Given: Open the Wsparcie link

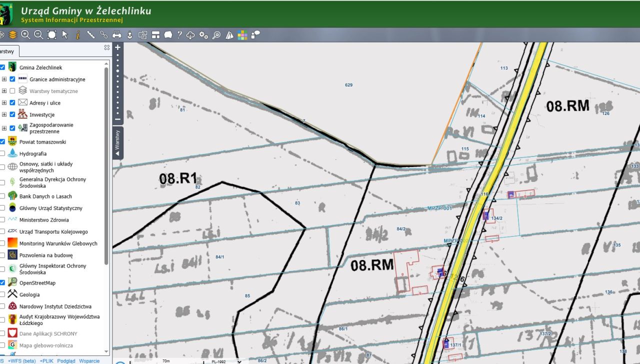Looking at the screenshot, I should pyautogui.click(x=89, y=361).
